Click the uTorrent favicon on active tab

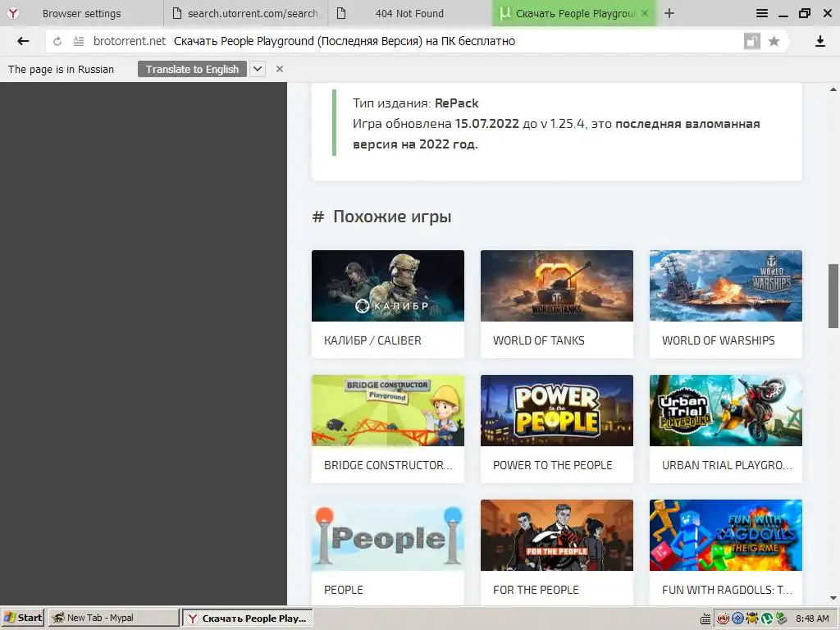[x=504, y=13]
